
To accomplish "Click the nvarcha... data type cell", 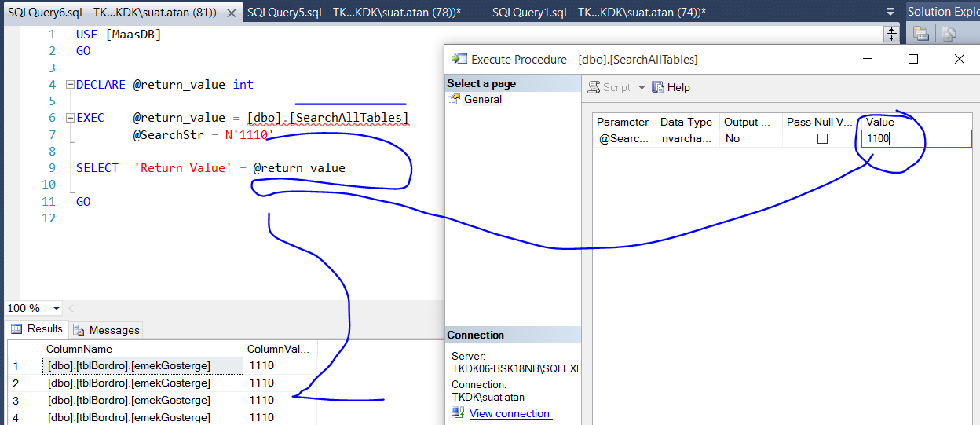I will [x=687, y=139].
